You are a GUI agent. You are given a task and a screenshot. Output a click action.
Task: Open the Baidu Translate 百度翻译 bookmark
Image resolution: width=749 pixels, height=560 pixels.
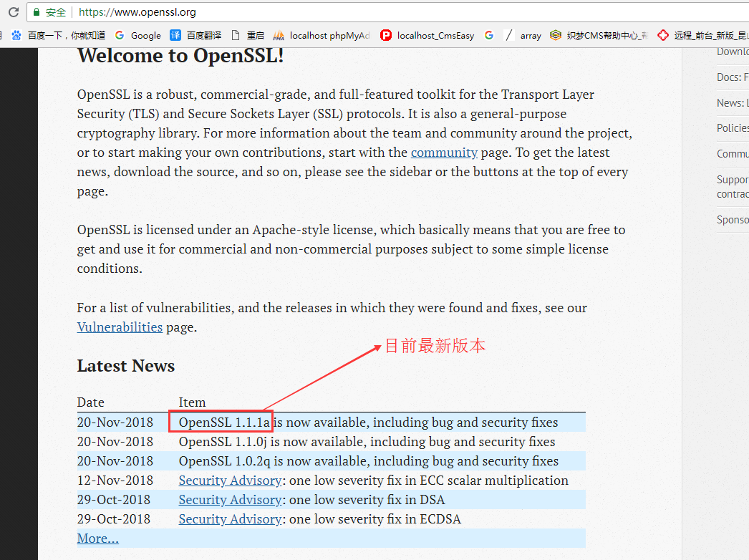[196, 35]
